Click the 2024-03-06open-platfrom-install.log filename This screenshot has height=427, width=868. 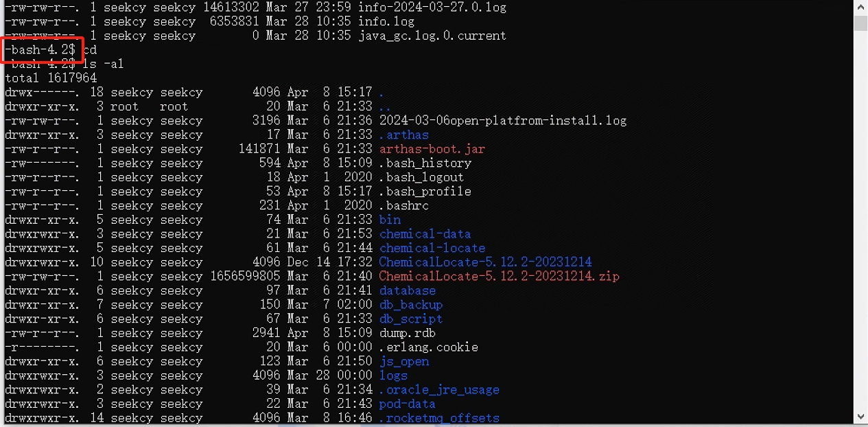click(x=502, y=121)
